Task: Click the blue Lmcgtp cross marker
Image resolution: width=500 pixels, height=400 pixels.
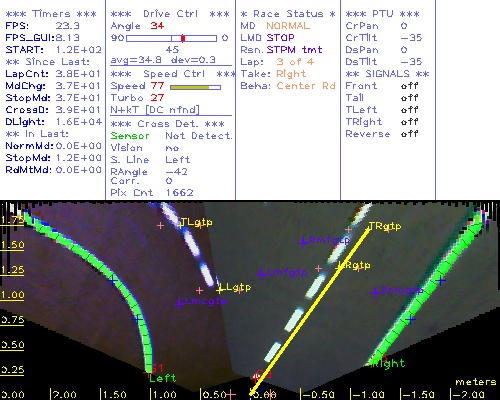Action: tap(179, 303)
